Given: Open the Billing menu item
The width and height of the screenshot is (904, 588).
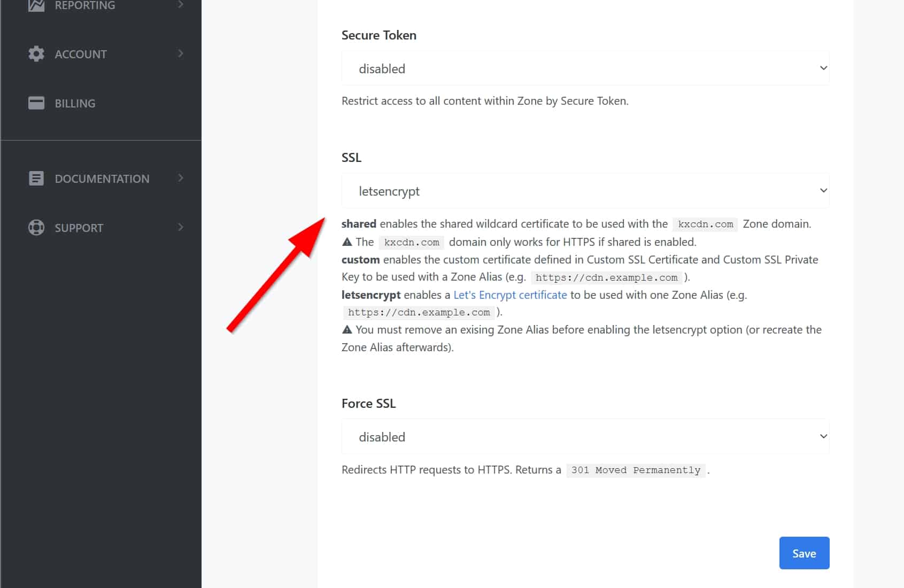Looking at the screenshot, I should tap(75, 104).
